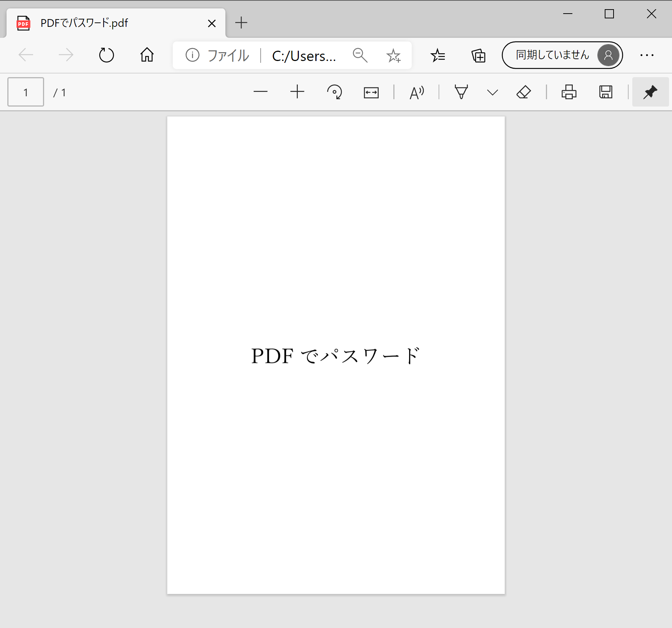This screenshot has height=628, width=672.
Task: Open highlighter color options chevron
Action: (492, 92)
